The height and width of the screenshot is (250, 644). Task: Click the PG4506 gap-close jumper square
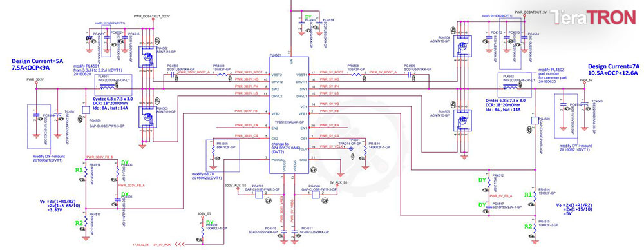[86, 110]
